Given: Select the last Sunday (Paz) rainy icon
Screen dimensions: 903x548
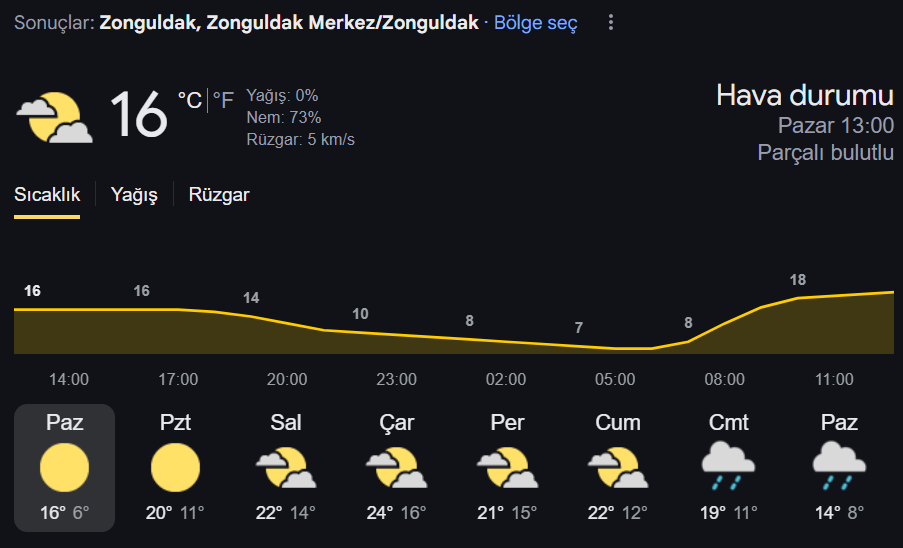Looking at the screenshot, I should (839, 466).
